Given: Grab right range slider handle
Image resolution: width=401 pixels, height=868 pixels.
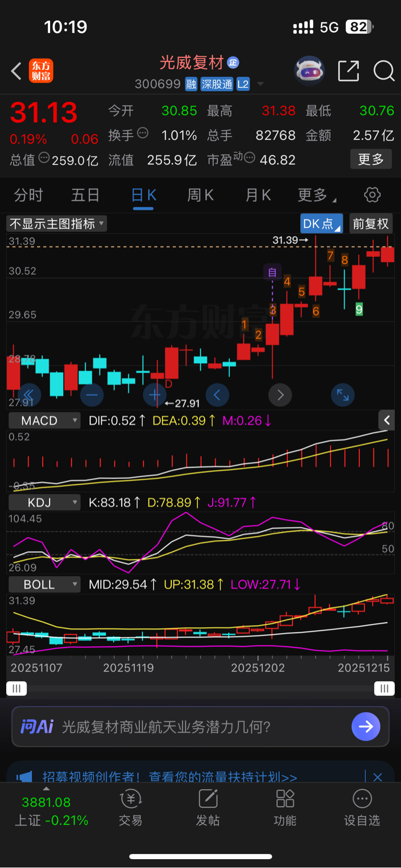Looking at the screenshot, I should coord(384,688).
